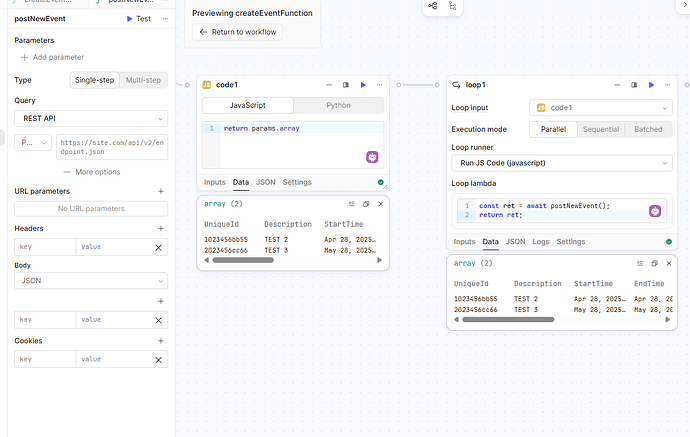Collapse the loop1 block

point(617,85)
